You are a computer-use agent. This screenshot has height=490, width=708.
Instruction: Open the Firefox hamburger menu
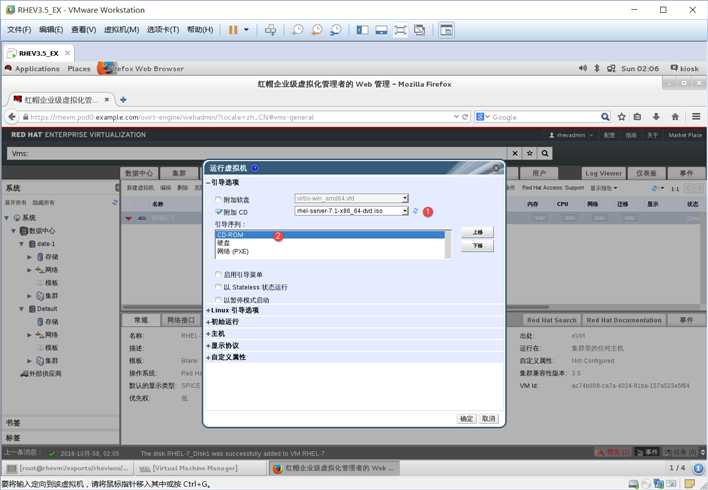pyautogui.click(x=696, y=117)
